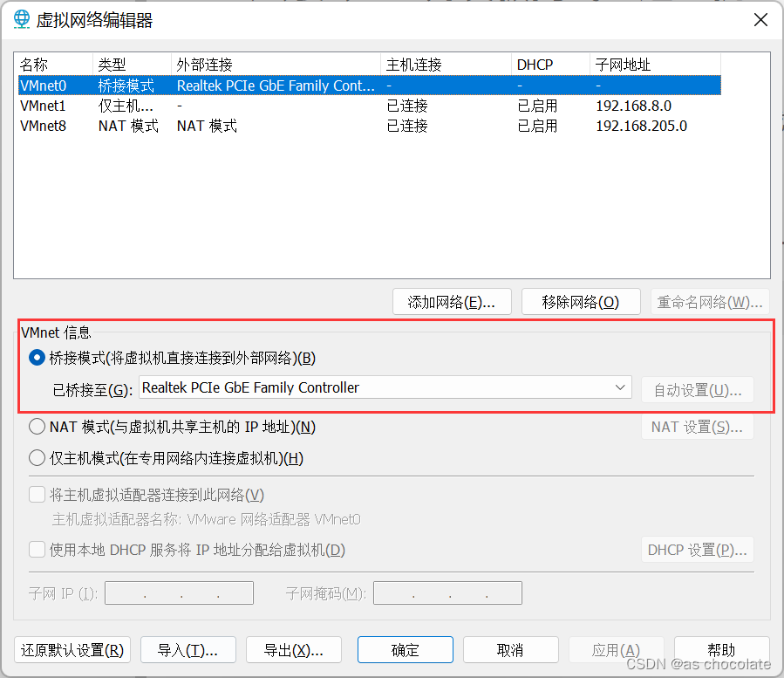Click the Virtual Network Editor globe icon
The height and width of the screenshot is (678, 784).
[x=22, y=19]
